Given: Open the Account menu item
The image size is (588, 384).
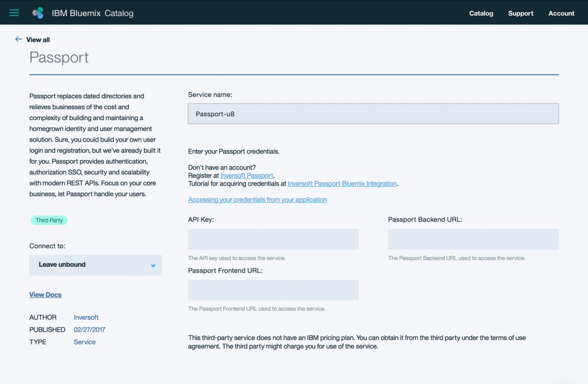Looking at the screenshot, I should 561,13.
